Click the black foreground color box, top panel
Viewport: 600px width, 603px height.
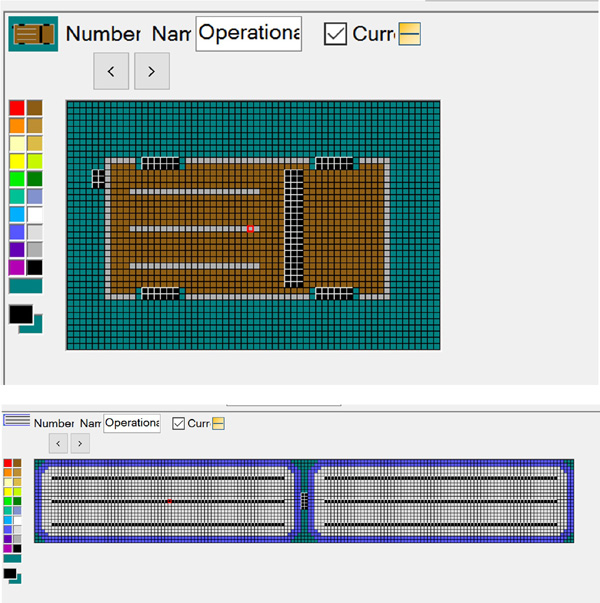(x=21, y=315)
